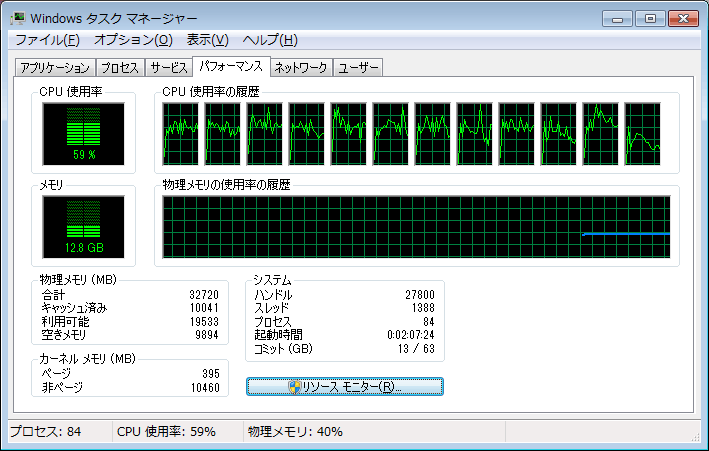Click the 空きメモリ value 9894
This screenshot has width=709, height=451.
(x=207, y=335)
